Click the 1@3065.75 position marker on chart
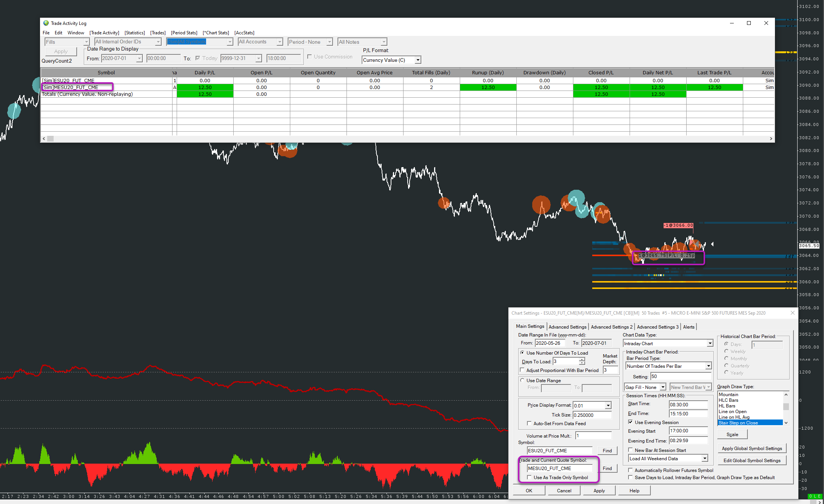The image size is (824, 504). tap(666, 255)
